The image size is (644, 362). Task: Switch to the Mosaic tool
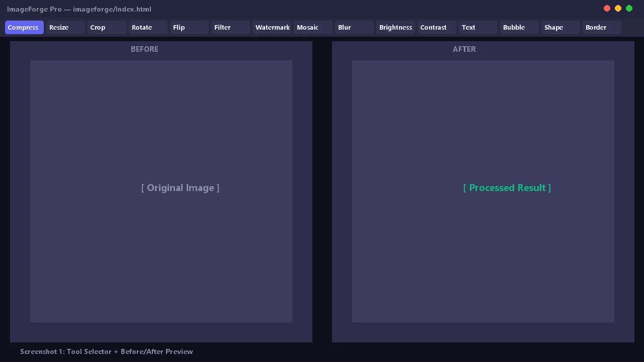click(313, 27)
